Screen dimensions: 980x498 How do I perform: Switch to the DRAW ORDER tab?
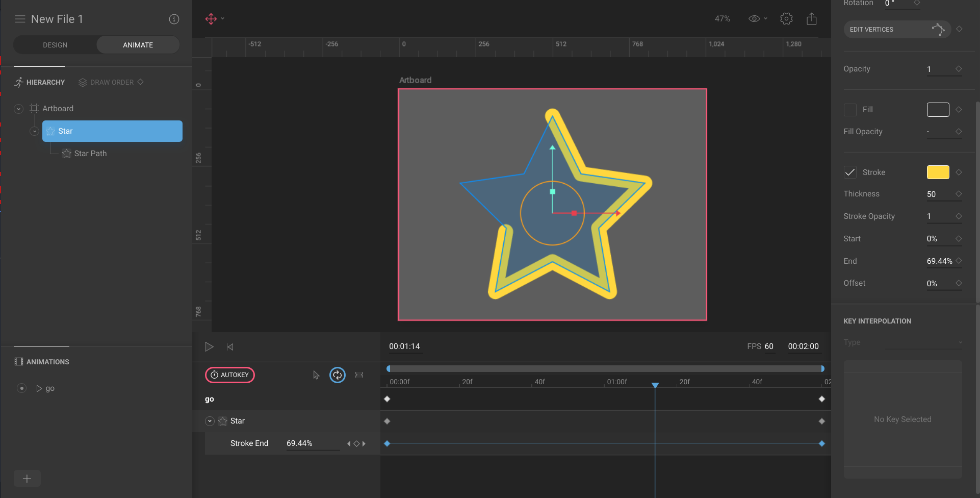pyautogui.click(x=111, y=82)
